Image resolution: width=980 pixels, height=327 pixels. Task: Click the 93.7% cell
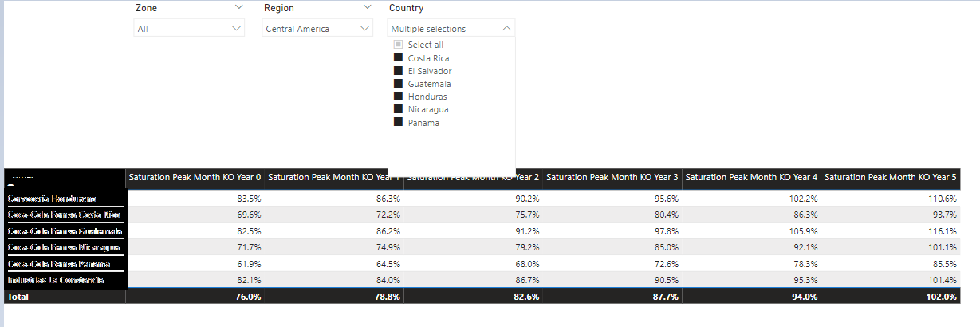[x=891, y=215]
